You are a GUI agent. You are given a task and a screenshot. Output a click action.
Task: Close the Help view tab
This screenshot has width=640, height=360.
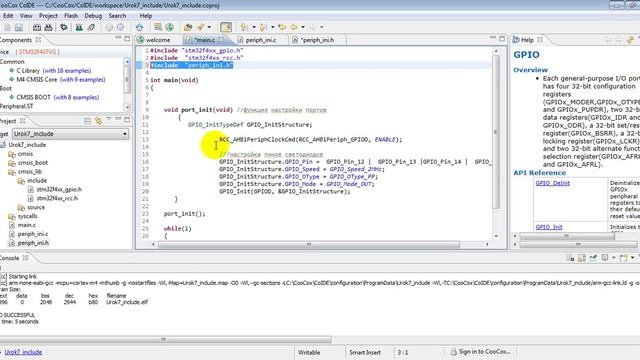pyautogui.click(x=540, y=40)
